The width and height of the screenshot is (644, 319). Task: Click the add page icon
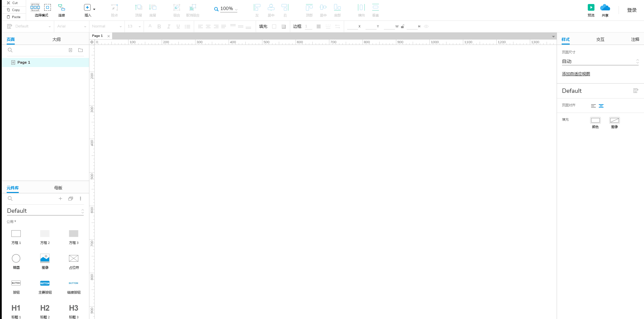[70, 50]
